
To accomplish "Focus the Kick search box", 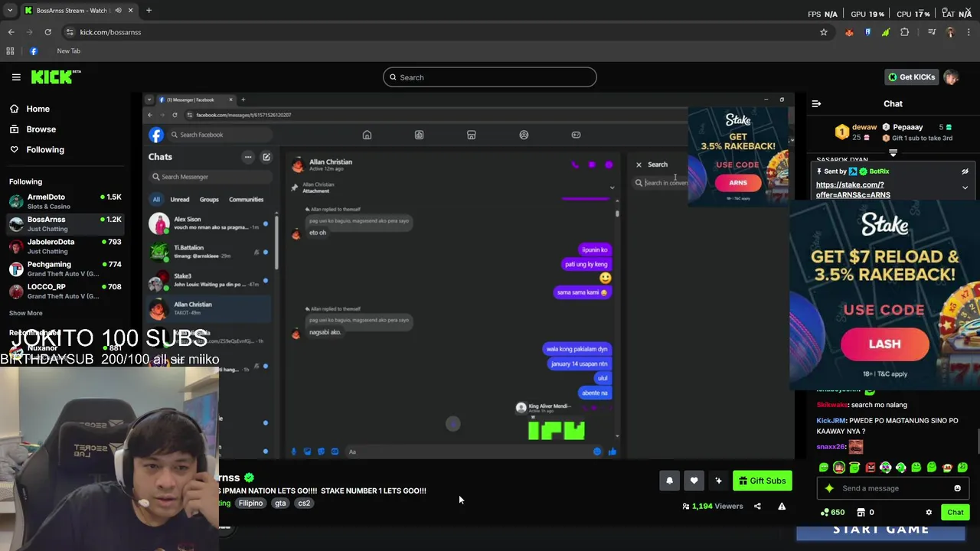I will click(489, 77).
